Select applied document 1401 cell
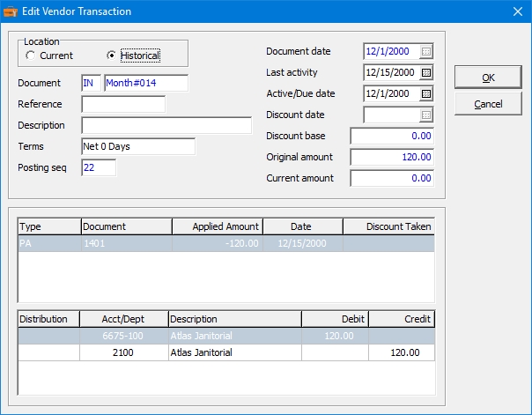 pos(127,243)
